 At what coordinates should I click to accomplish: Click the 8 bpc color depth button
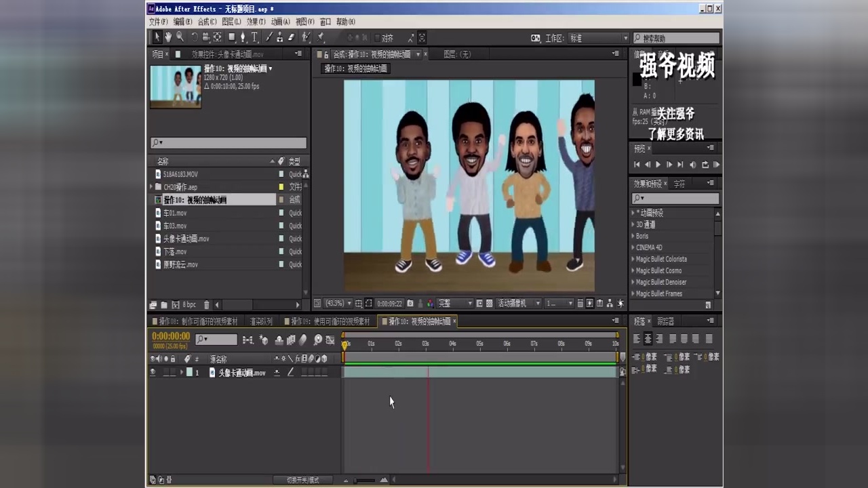click(189, 305)
